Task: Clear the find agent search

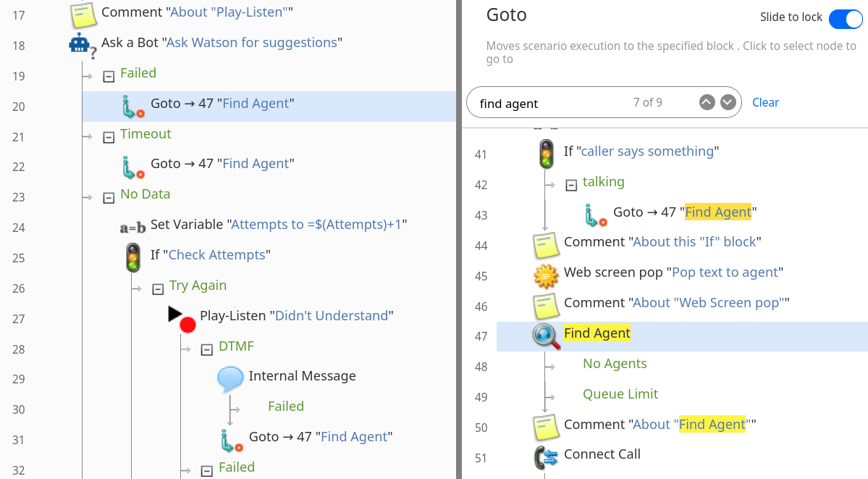Action: [x=765, y=103]
